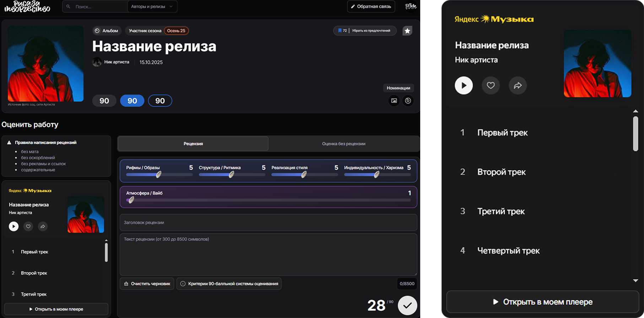Switch to the Рецензия tab

click(x=193, y=144)
